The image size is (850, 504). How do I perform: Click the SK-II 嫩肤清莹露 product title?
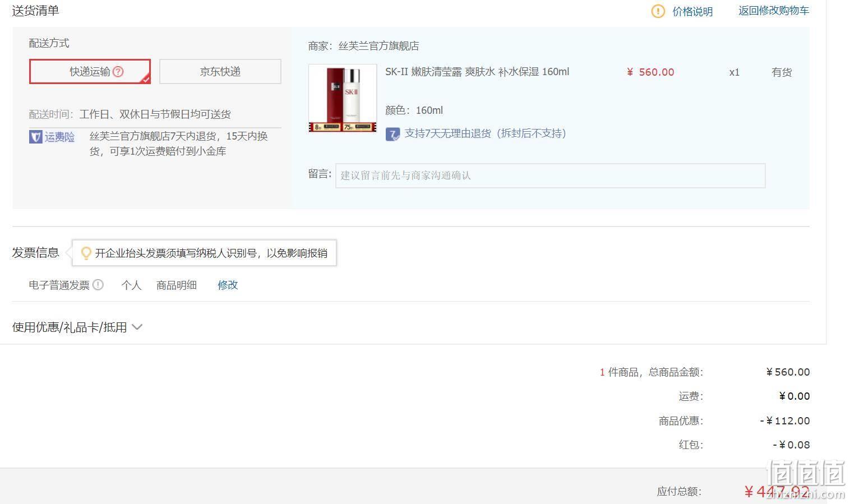pos(477,72)
